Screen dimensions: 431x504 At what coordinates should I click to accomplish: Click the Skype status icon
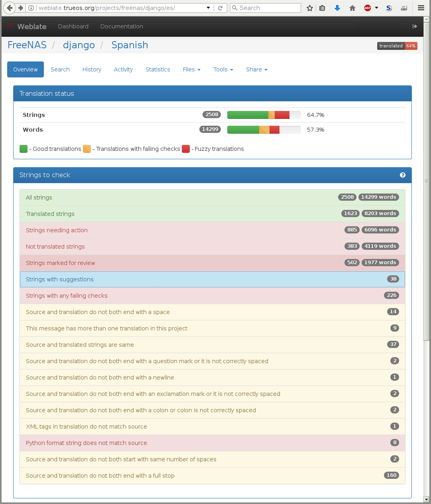(x=389, y=8)
